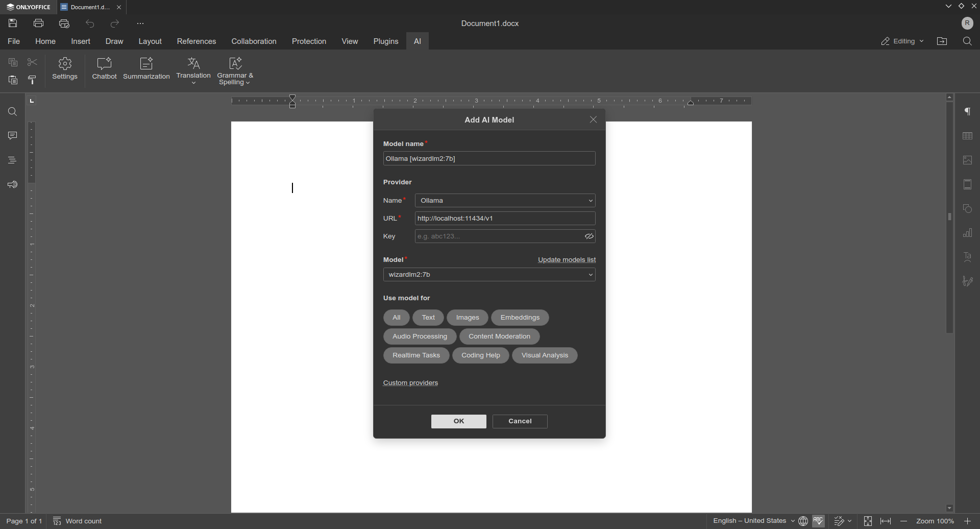Open table settings in right sidebar
The image size is (980, 529).
pos(967,136)
